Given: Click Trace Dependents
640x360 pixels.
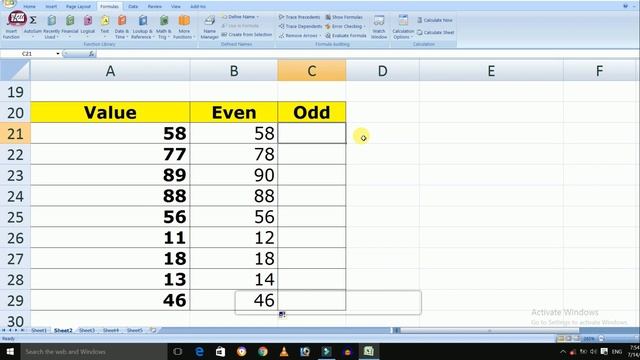Looking at the screenshot, I should (300, 27).
